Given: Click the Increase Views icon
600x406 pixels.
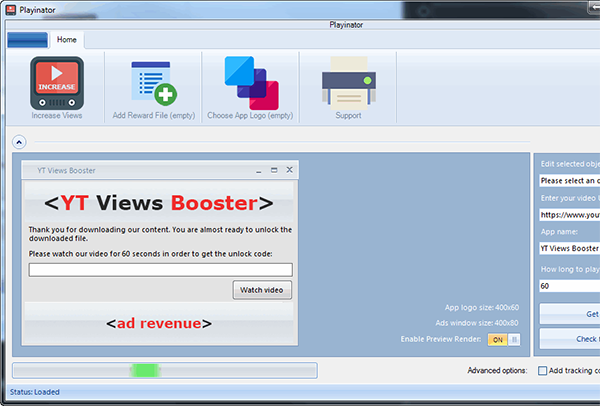Looking at the screenshot, I should (x=57, y=83).
